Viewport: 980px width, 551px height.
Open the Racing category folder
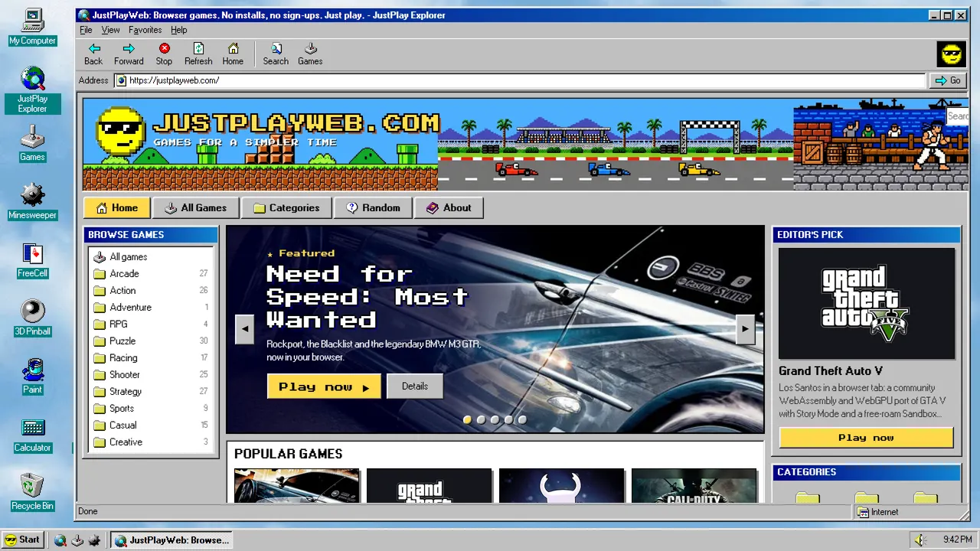coord(151,358)
